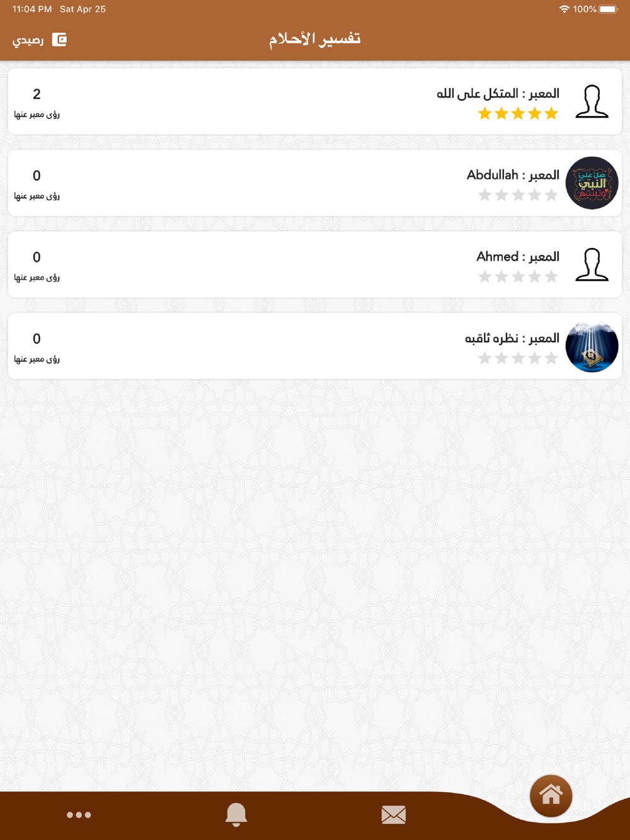Open interpreter المتكل على الله entry

click(x=315, y=101)
